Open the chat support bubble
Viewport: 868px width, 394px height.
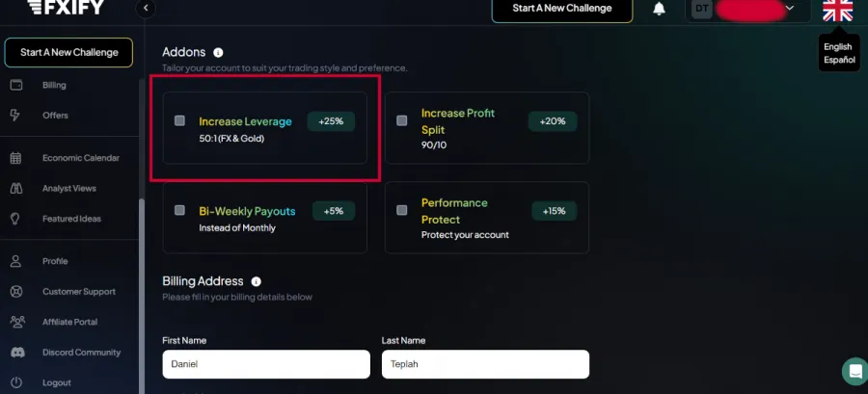click(854, 371)
